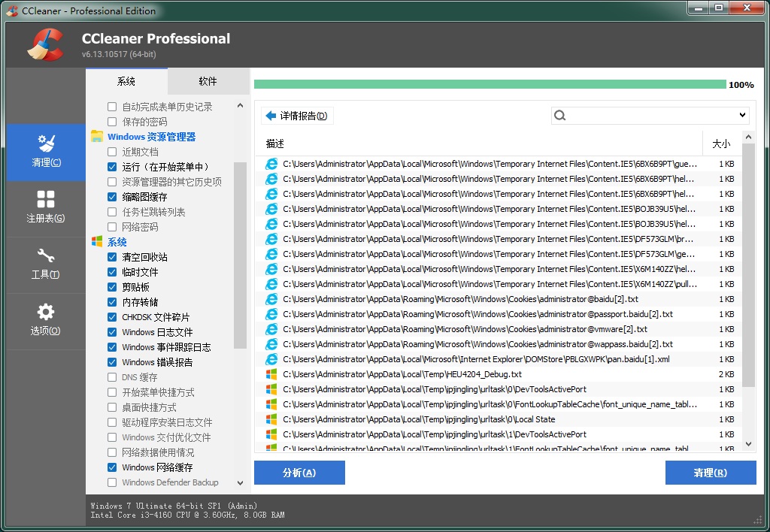This screenshot has width=770, height=532.
Task: Select the 工具(T) sidebar item
Action: coord(46,265)
